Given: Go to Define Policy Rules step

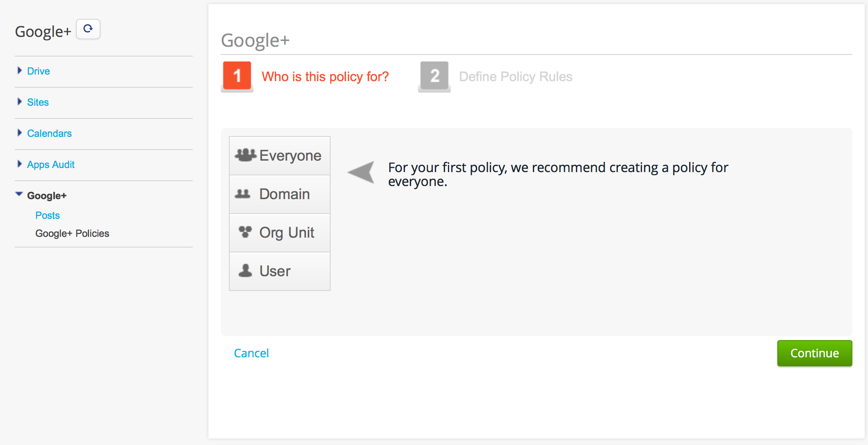Looking at the screenshot, I should 516,77.
